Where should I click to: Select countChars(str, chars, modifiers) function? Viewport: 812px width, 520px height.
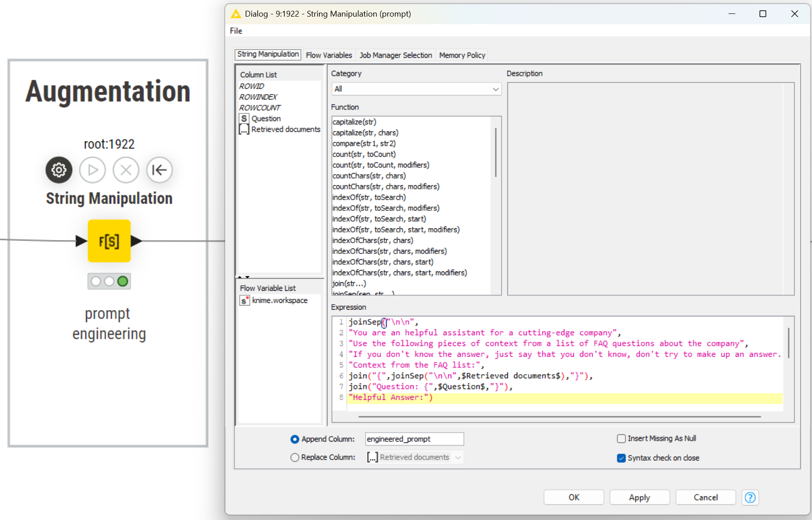pyautogui.click(x=386, y=186)
